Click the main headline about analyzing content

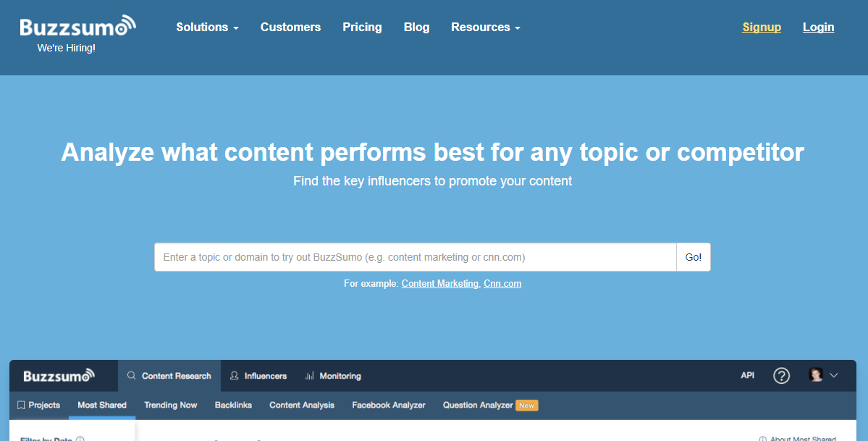[x=432, y=152]
